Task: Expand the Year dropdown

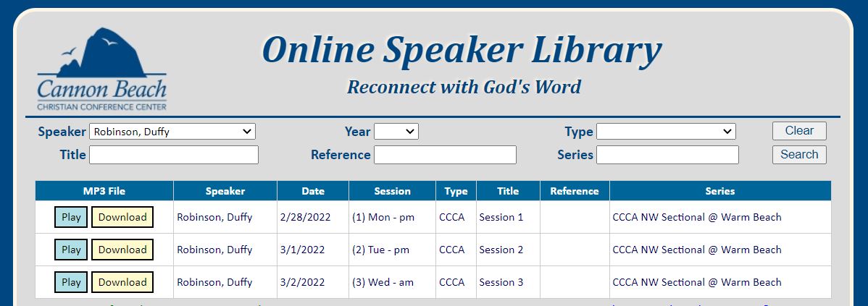Action: click(x=396, y=132)
